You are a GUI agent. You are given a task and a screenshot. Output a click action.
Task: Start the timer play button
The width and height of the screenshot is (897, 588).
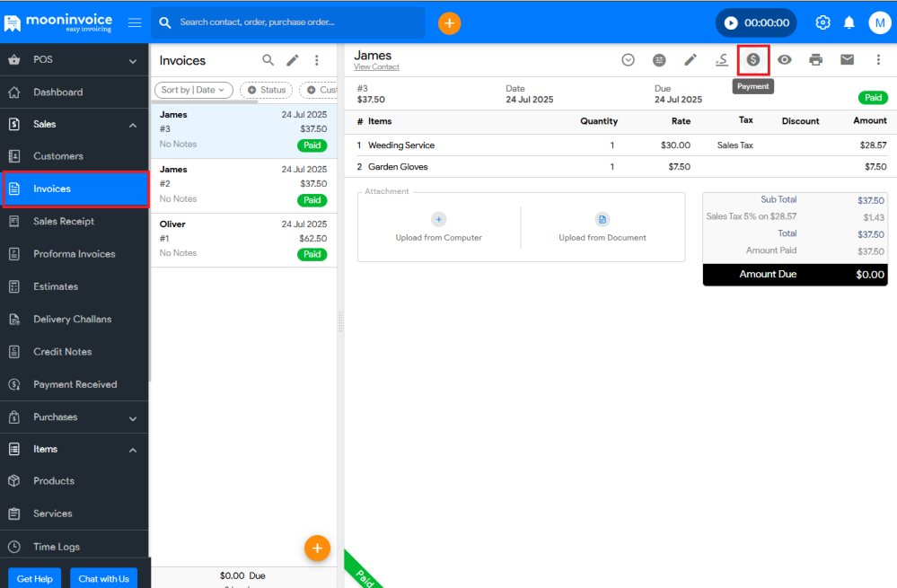[x=731, y=23]
